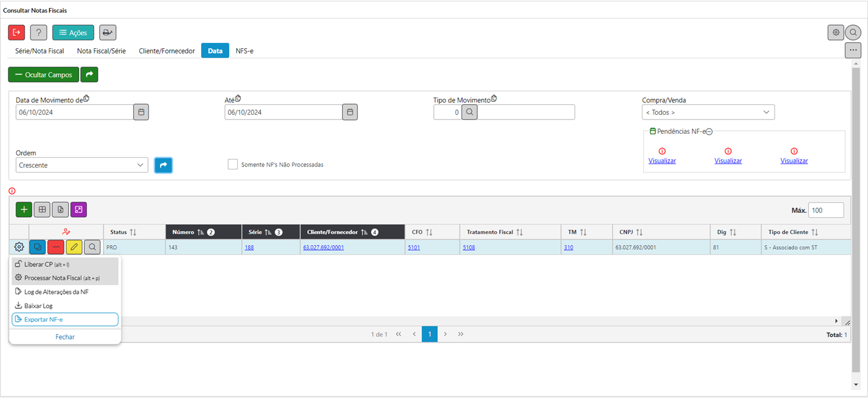Check Somente NF's Não Processadas checkbox

233,164
